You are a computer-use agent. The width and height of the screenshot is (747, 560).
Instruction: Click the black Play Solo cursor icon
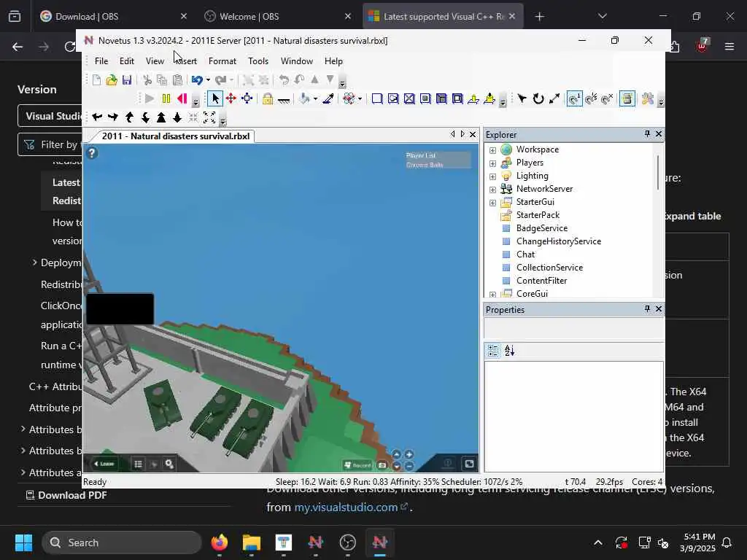(x=522, y=98)
